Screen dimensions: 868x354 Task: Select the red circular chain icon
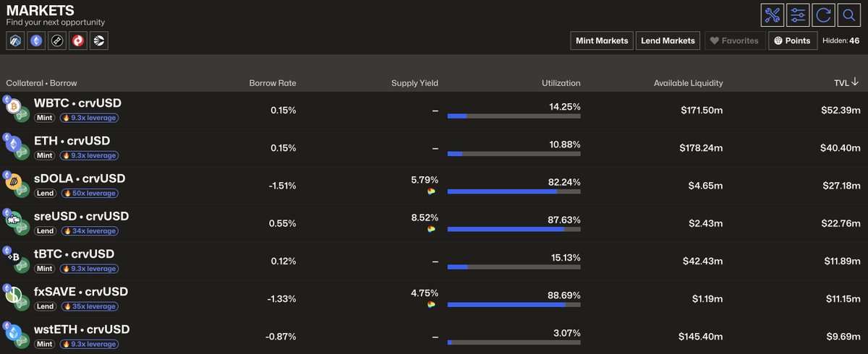(x=77, y=41)
